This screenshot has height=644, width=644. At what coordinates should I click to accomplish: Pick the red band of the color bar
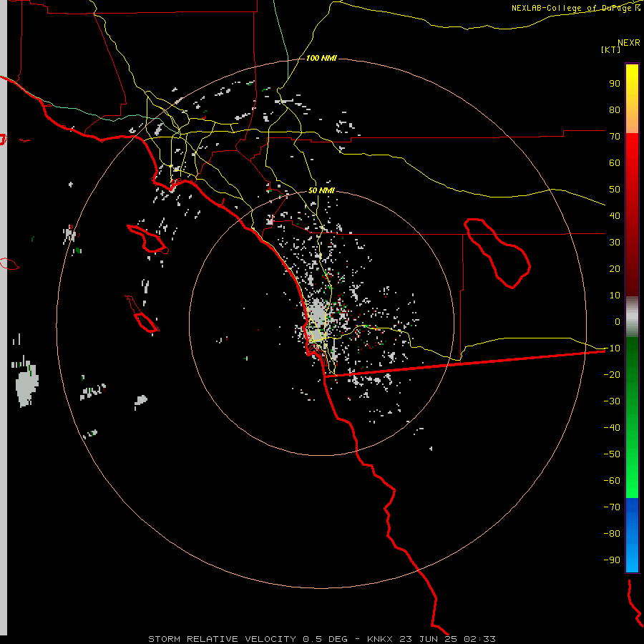[632, 215]
